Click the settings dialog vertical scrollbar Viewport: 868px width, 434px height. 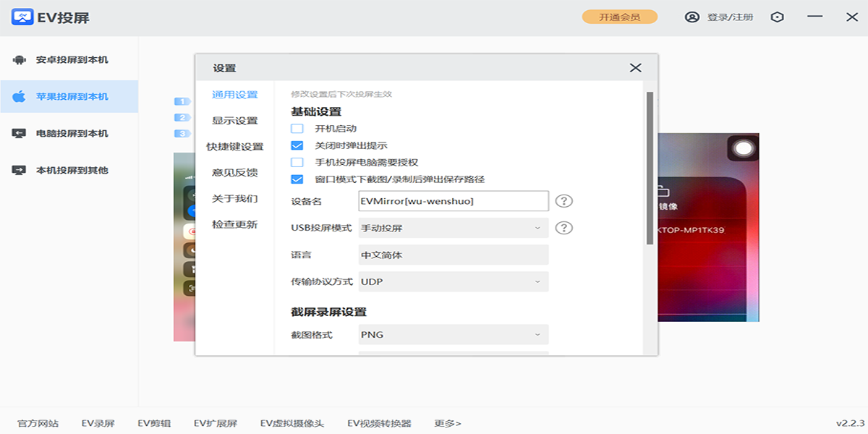click(650, 166)
